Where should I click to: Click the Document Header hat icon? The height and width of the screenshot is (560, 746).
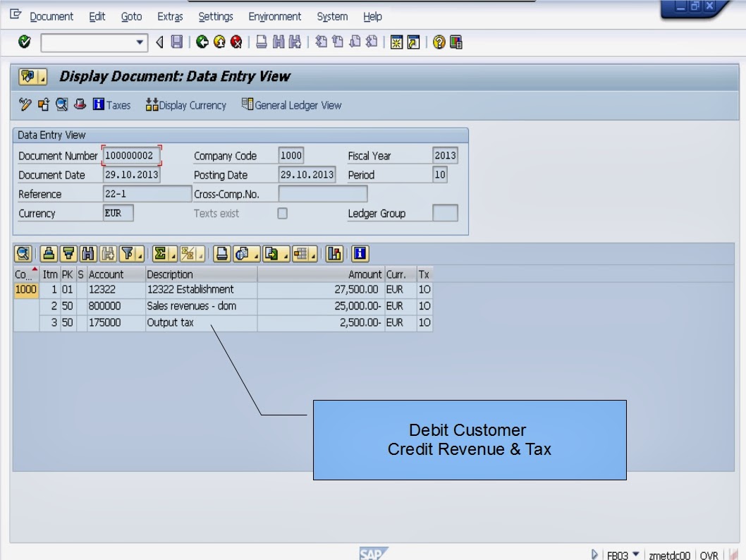tap(80, 104)
